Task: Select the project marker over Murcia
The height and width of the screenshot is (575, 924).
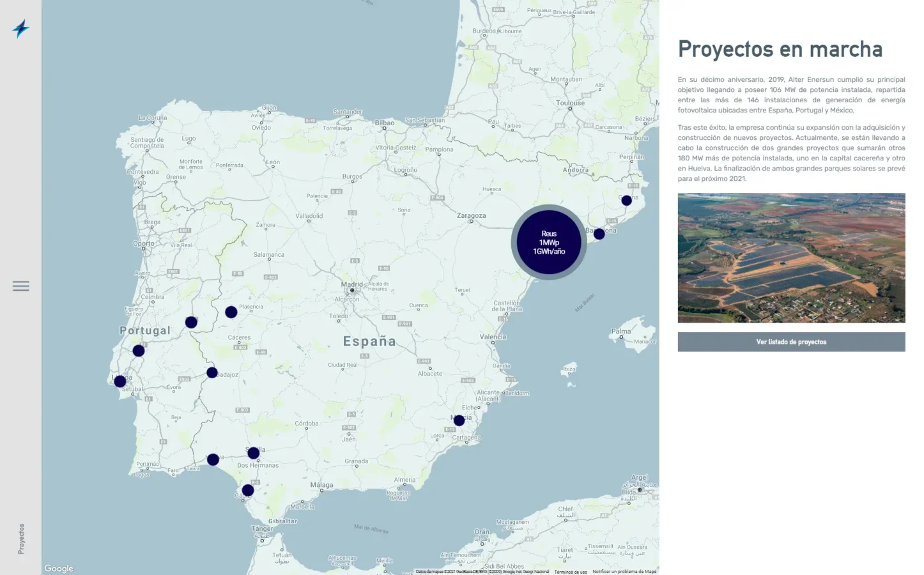Action: click(x=459, y=420)
